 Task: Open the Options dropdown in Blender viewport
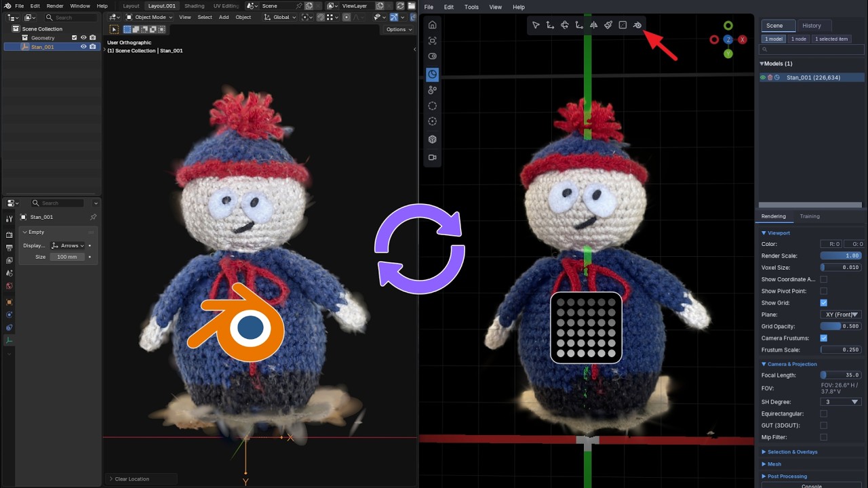397,29
